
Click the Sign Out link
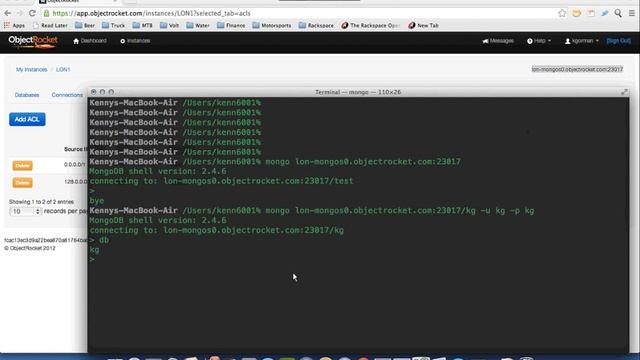619,41
